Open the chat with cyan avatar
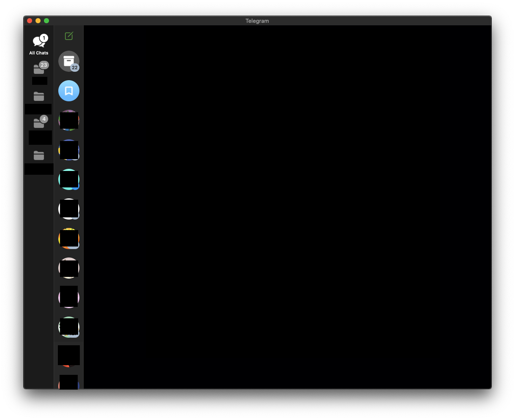Image resolution: width=515 pixels, height=420 pixels. click(x=69, y=179)
